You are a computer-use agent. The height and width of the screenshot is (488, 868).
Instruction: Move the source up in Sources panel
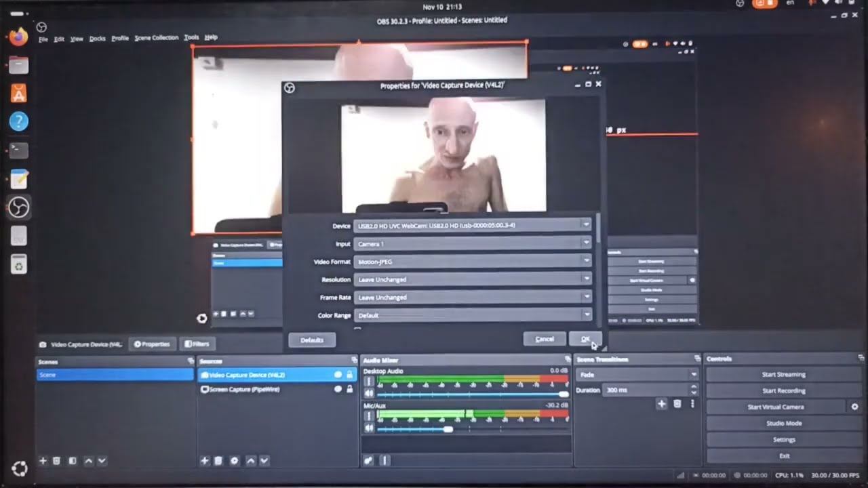(x=251, y=461)
